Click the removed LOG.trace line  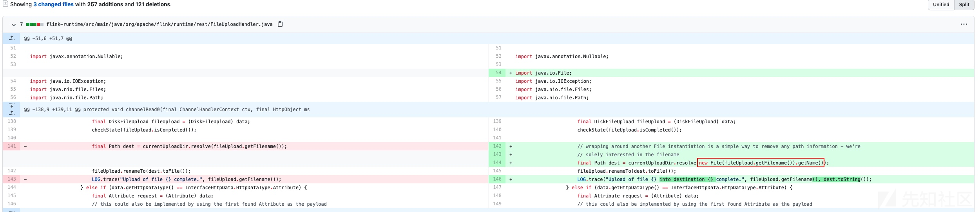187,179
